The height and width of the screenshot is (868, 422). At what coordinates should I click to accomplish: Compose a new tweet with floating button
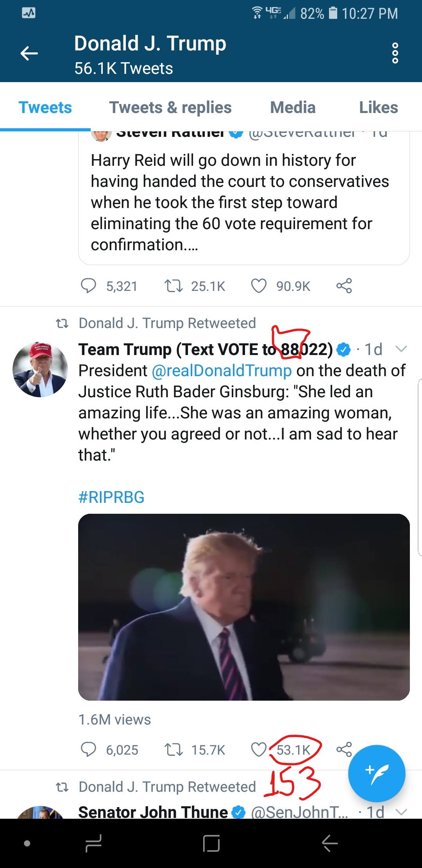[x=377, y=774]
